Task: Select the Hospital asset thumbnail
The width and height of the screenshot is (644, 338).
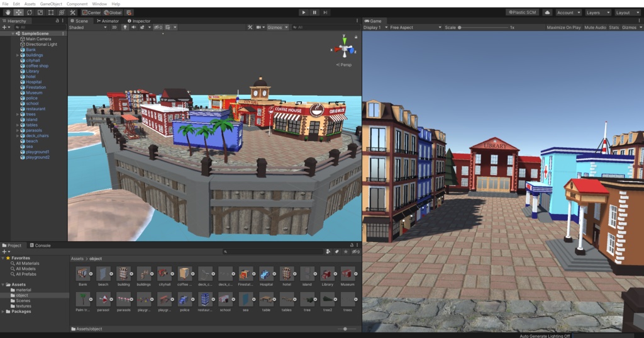Action: point(266,273)
